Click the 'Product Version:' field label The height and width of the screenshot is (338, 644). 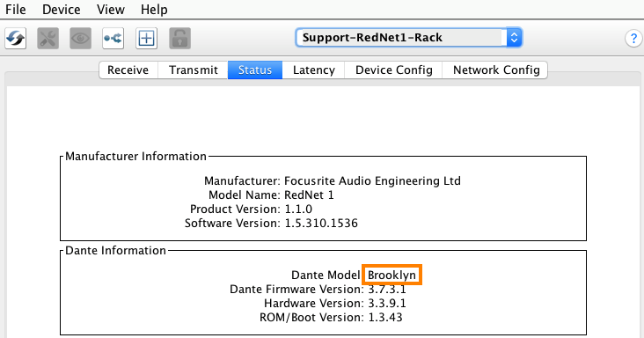(235, 209)
